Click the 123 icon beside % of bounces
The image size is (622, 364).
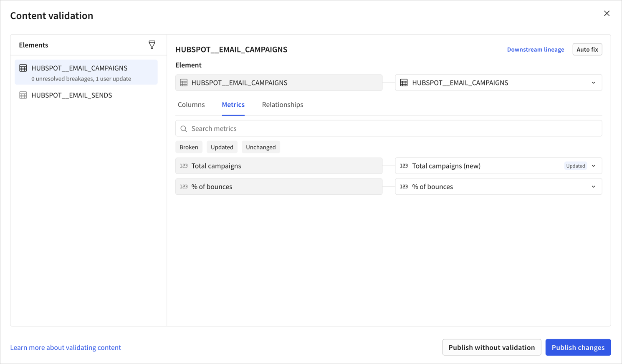[184, 186]
